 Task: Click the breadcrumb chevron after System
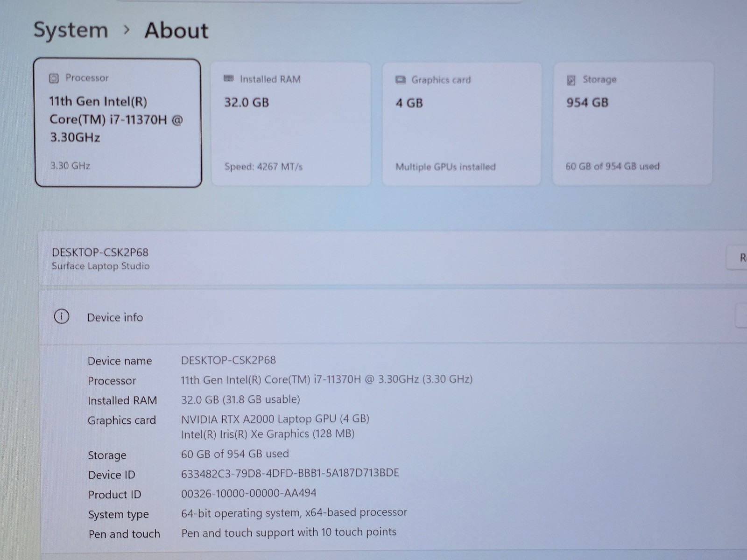(126, 30)
